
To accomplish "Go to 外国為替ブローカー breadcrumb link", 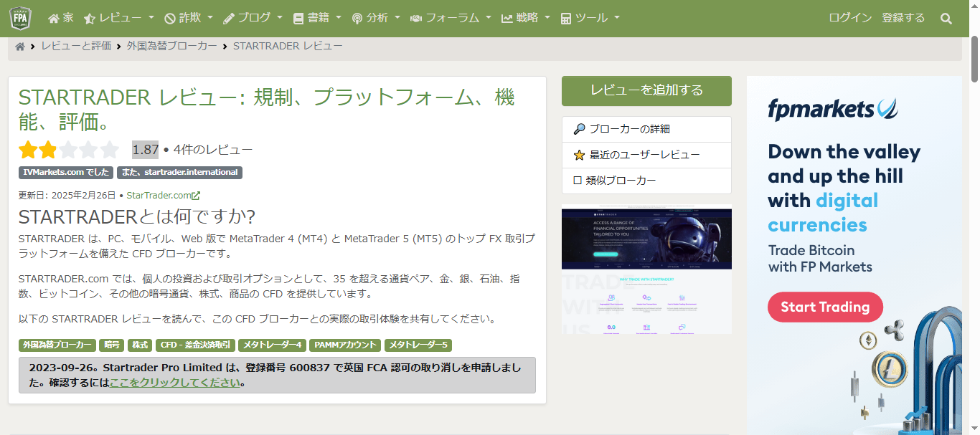I will pyautogui.click(x=172, y=46).
